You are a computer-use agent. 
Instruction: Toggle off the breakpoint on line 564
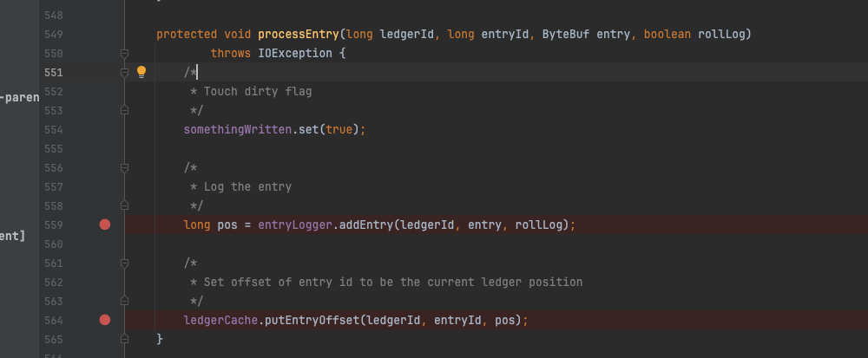[x=105, y=320]
